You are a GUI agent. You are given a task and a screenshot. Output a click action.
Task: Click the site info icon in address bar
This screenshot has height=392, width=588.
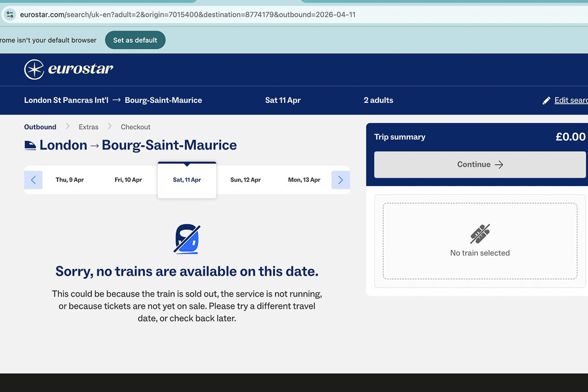[x=10, y=15]
